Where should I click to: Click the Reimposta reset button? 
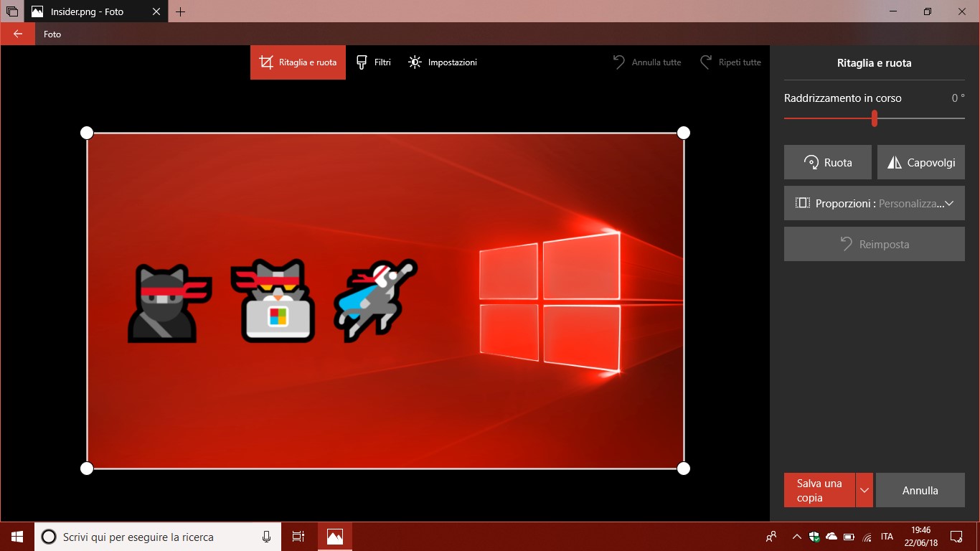point(875,244)
